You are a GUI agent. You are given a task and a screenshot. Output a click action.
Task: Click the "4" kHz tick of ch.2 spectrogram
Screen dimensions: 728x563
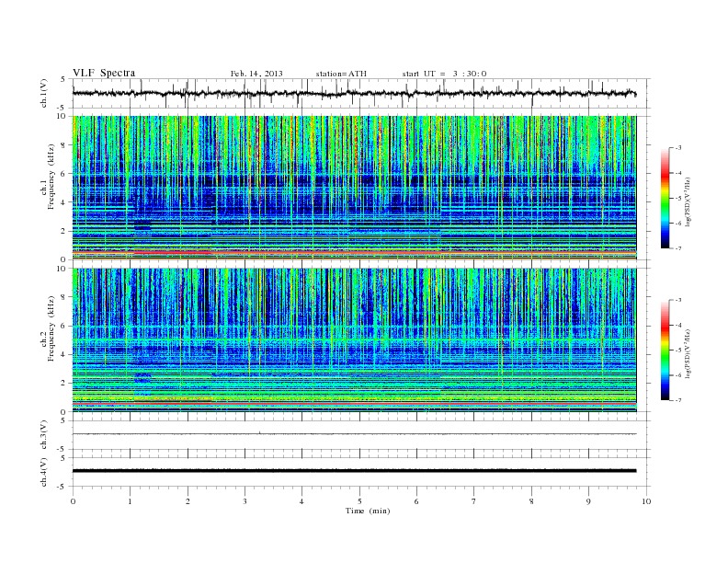pyautogui.click(x=63, y=354)
